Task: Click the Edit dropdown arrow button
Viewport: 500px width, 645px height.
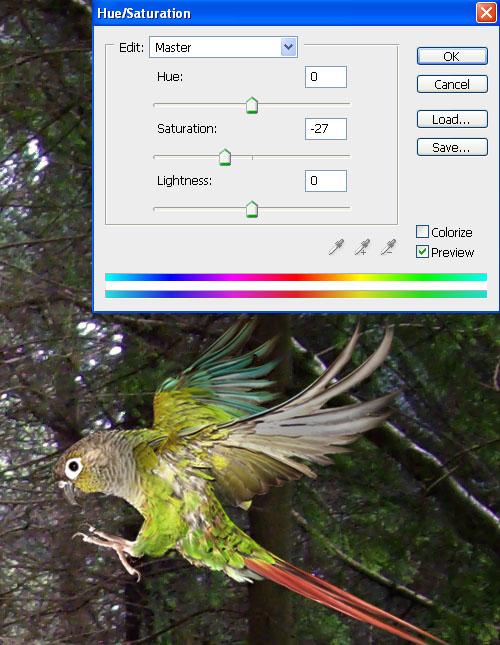Action: coord(289,47)
